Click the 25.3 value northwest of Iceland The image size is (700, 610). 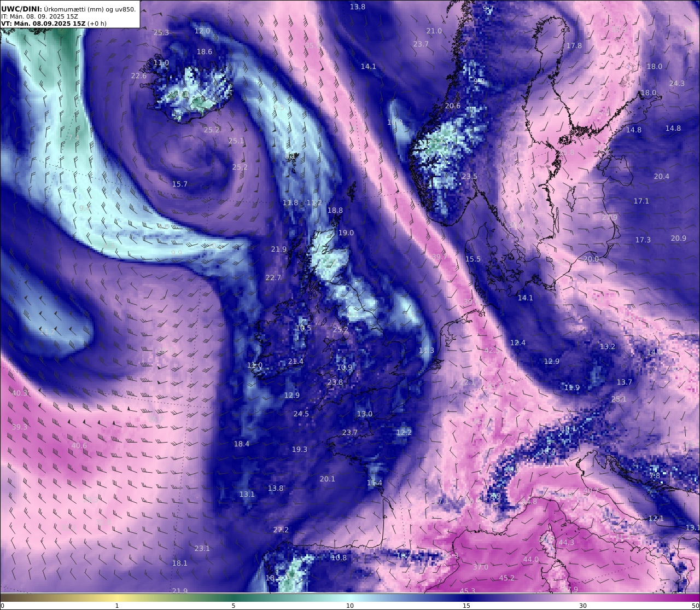pyautogui.click(x=161, y=32)
